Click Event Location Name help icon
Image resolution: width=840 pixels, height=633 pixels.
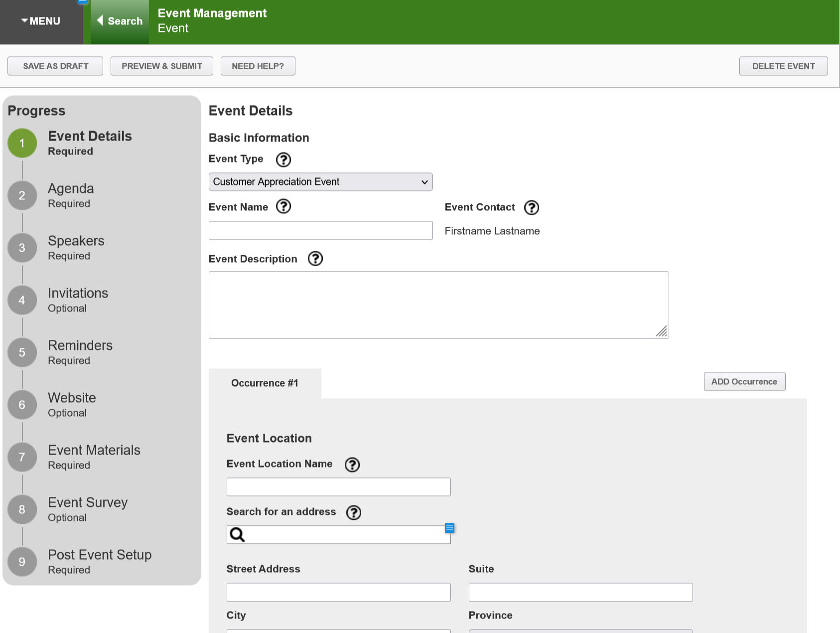352,465
